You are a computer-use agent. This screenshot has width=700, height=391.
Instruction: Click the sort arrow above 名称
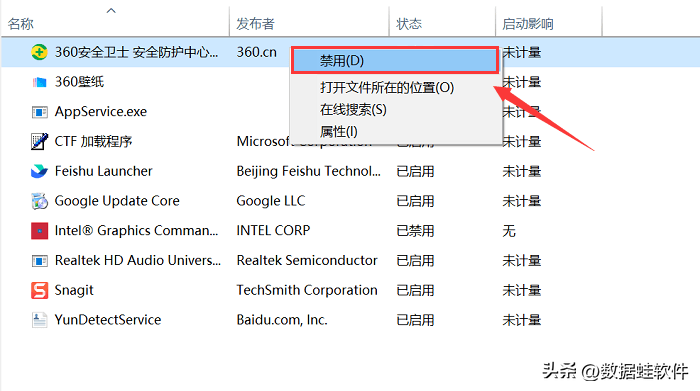pyautogui.click(x=111, y=10)
